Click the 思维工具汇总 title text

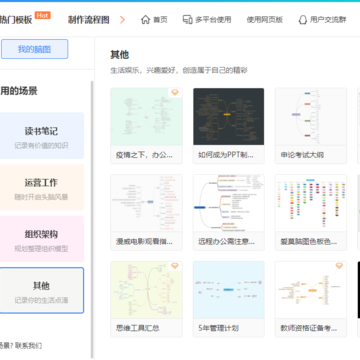pos(138,328)
